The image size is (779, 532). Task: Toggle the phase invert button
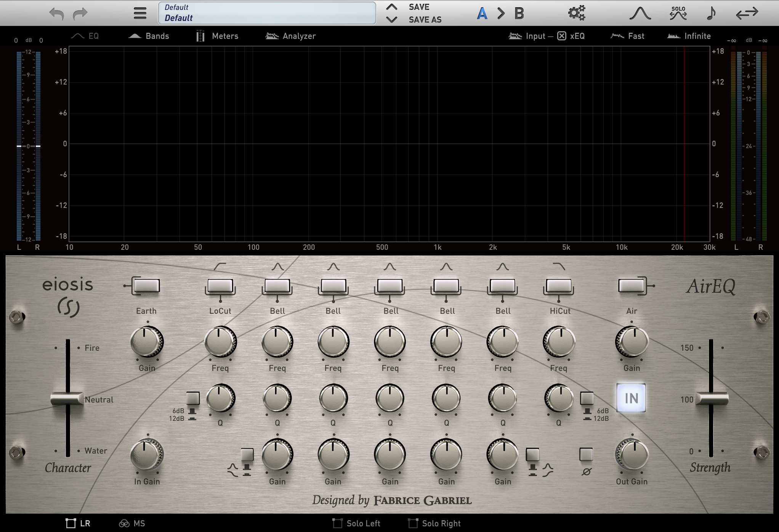click(x=586, y=454)
